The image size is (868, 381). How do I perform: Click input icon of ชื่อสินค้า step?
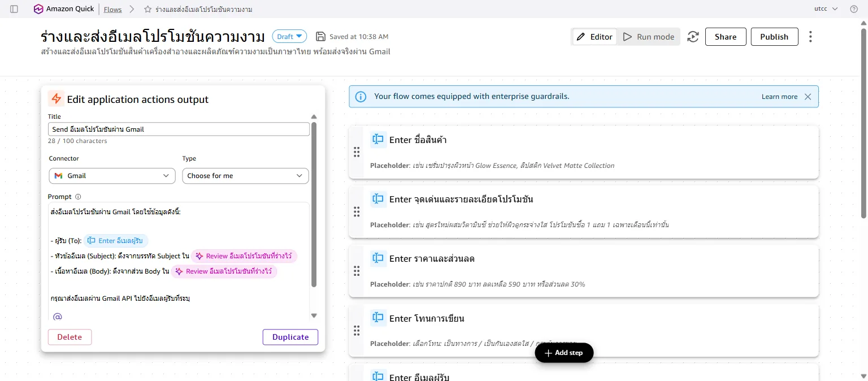tap(378, 140)
